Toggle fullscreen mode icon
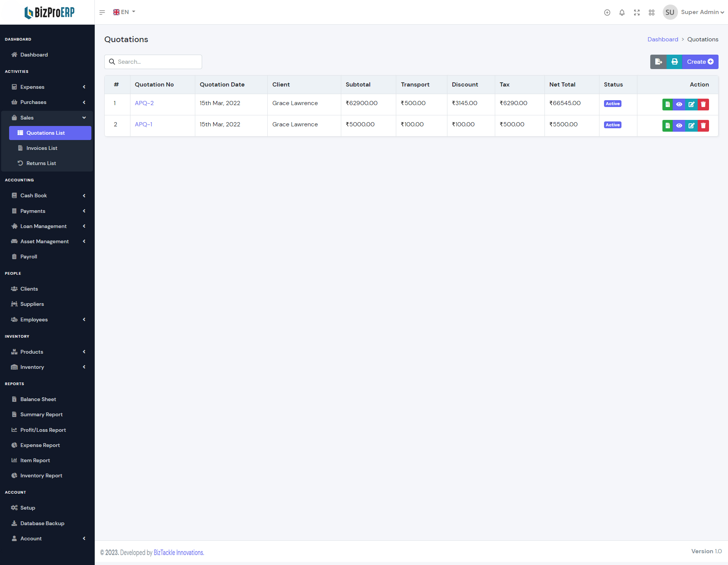 pyautogui.click(x=637, y=13)
